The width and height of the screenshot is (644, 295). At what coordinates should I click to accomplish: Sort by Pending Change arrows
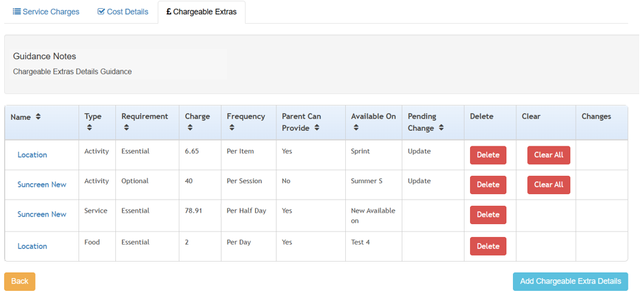tap(441, 128)
